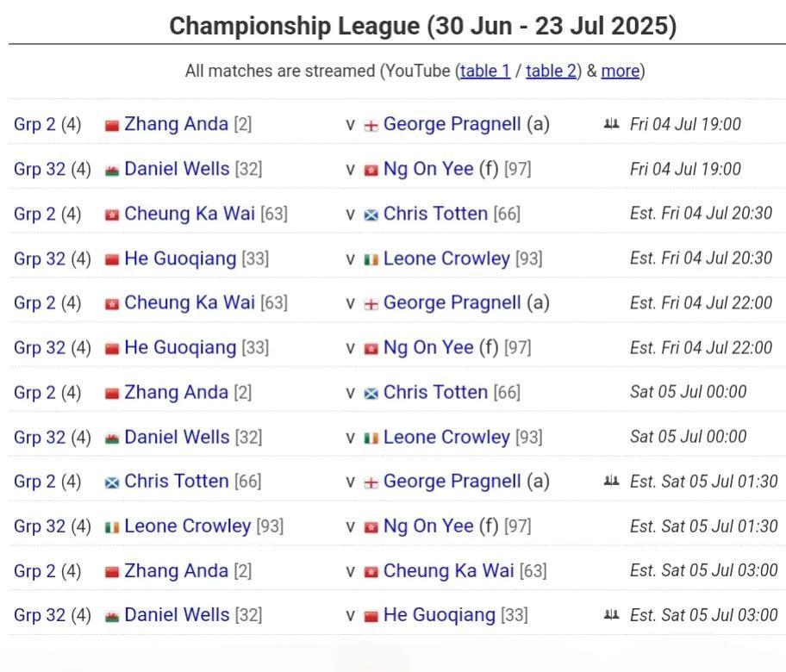Open Zhang Anda's player page in the first match row
The width and height of the screenshot is (786, 672).
click(177, 124)
